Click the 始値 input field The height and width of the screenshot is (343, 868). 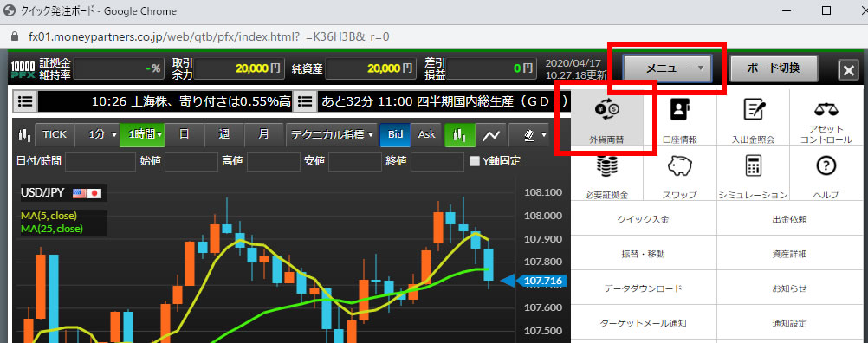click(x=191, y=162)
